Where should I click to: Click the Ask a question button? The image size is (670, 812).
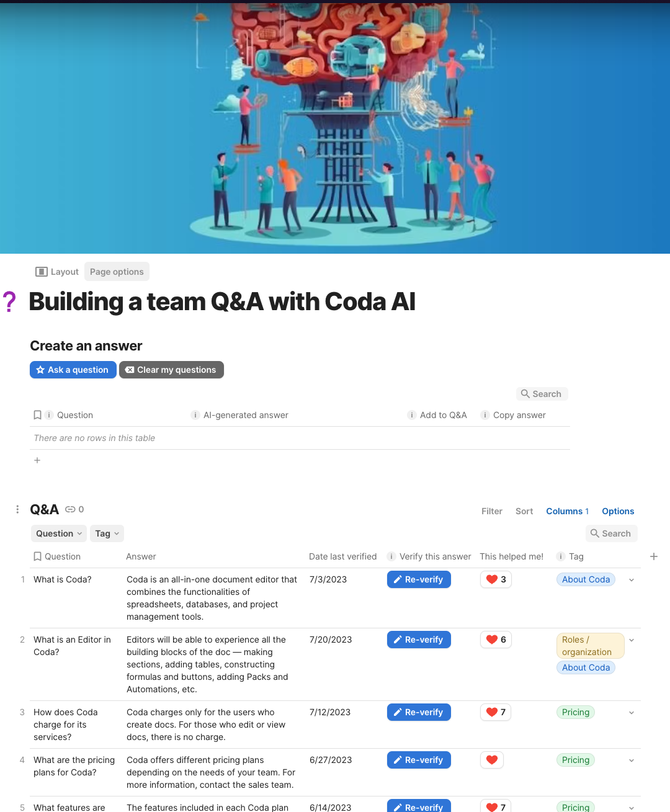(73, 370)
